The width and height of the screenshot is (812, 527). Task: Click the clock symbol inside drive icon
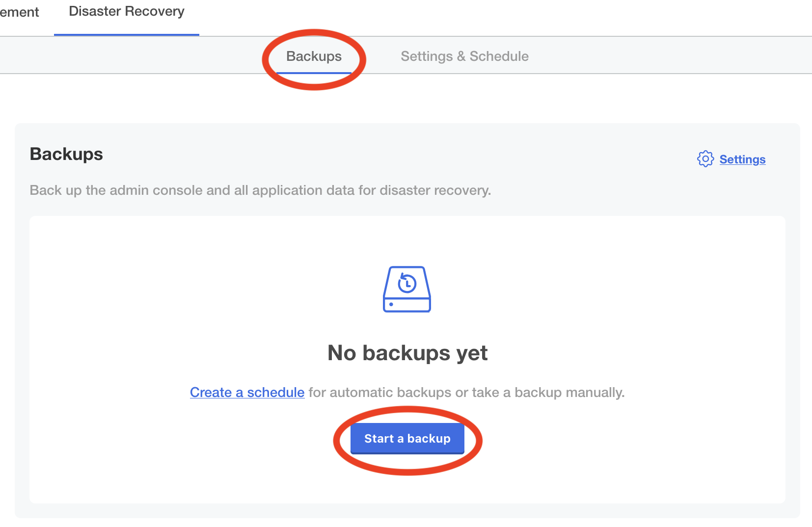pos(407,283)
